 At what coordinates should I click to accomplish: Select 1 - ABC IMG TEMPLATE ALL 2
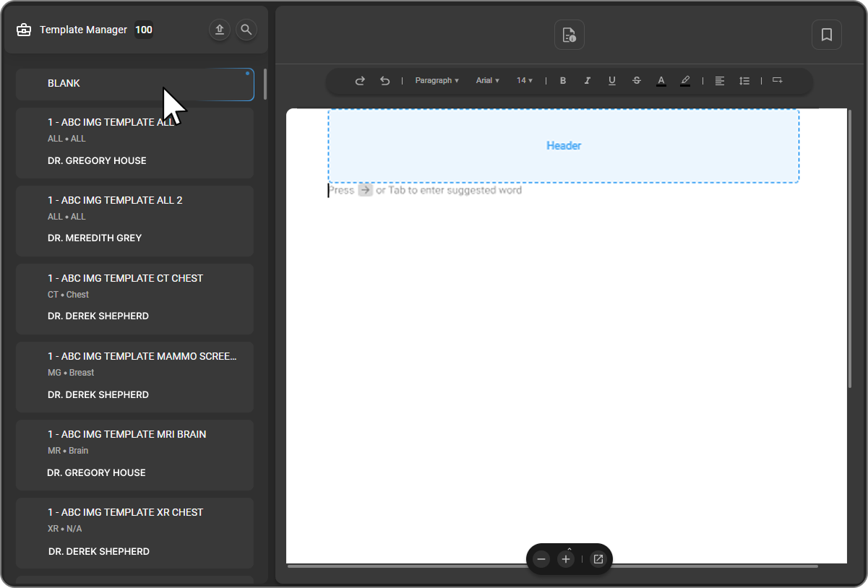pos(135,221)
